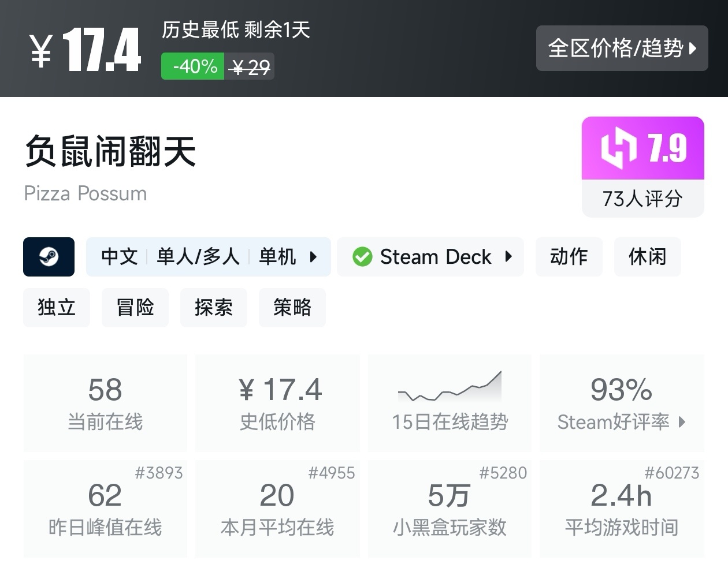Open 全区价格/趋势 regional price trends
The height and width of the screenshot is (564, 728).
622,48
